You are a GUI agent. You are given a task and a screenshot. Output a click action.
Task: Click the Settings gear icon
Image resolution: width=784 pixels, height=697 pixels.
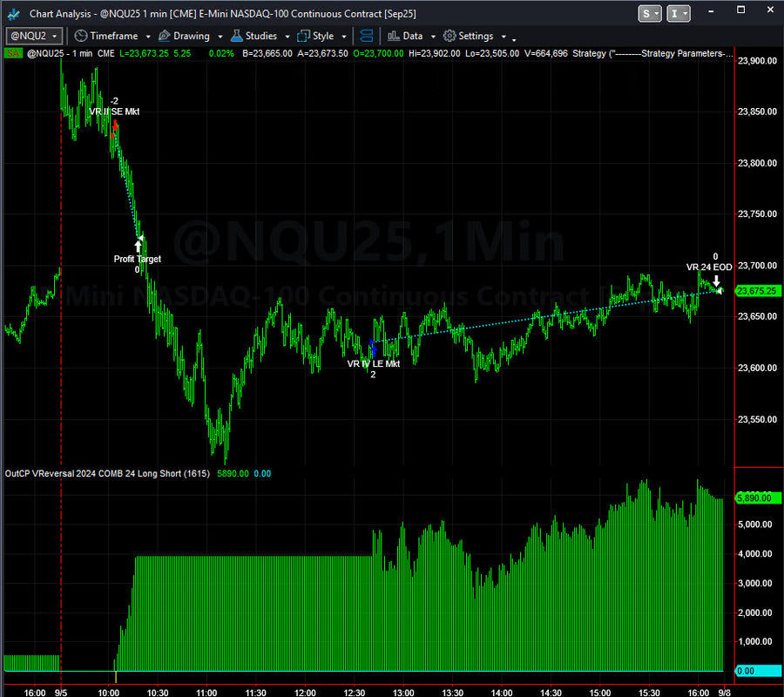[449, 36]
